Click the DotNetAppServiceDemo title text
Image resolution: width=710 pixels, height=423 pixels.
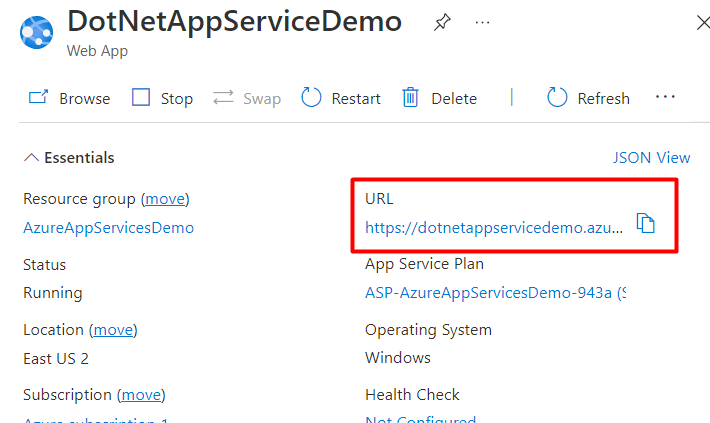(x=235, y=21)
